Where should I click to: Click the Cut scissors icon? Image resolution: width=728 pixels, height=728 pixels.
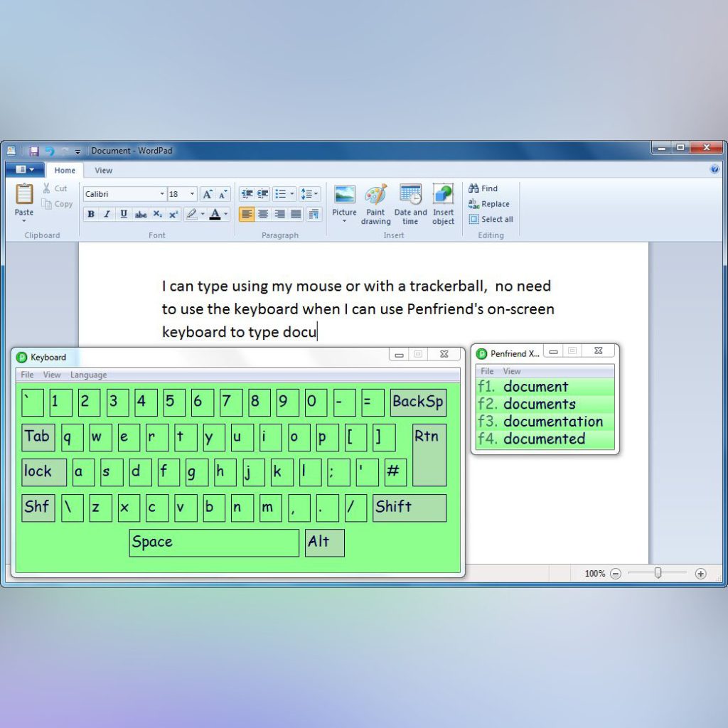[46, 188]
